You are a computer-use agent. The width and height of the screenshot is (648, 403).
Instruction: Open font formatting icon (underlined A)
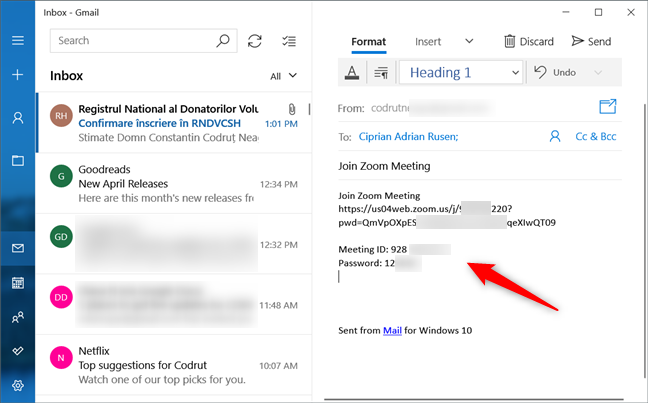click(352, 73)
